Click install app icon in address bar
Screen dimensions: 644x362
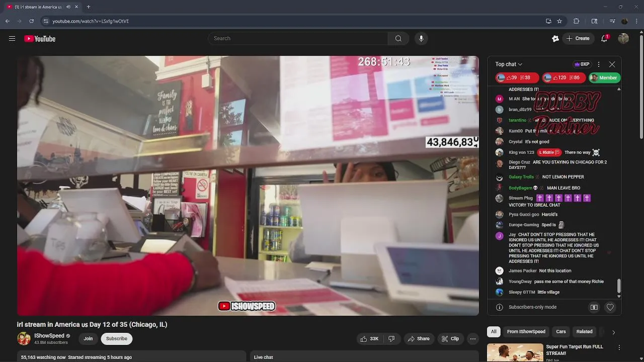(548, 21)
